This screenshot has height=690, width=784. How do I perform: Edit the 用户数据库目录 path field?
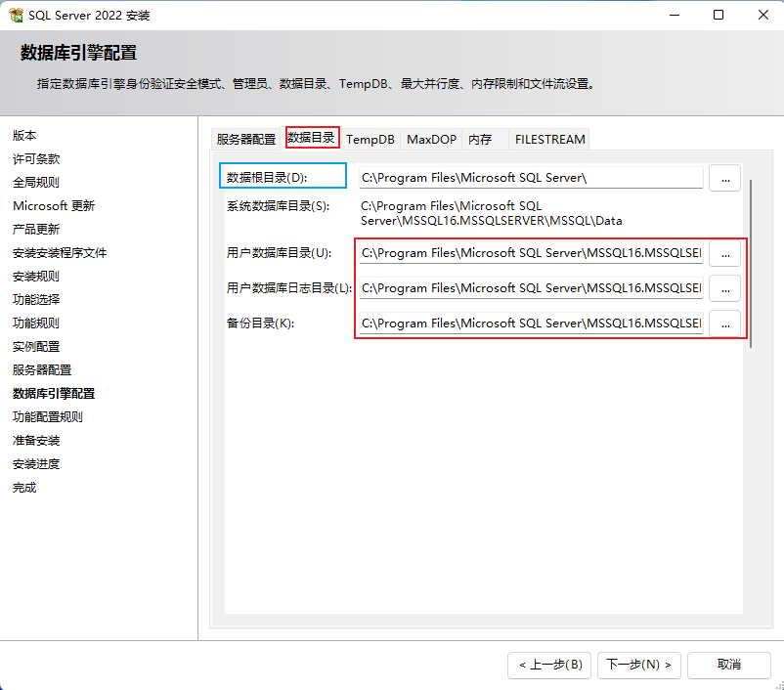pyautogui.click(x=531, y=253)
